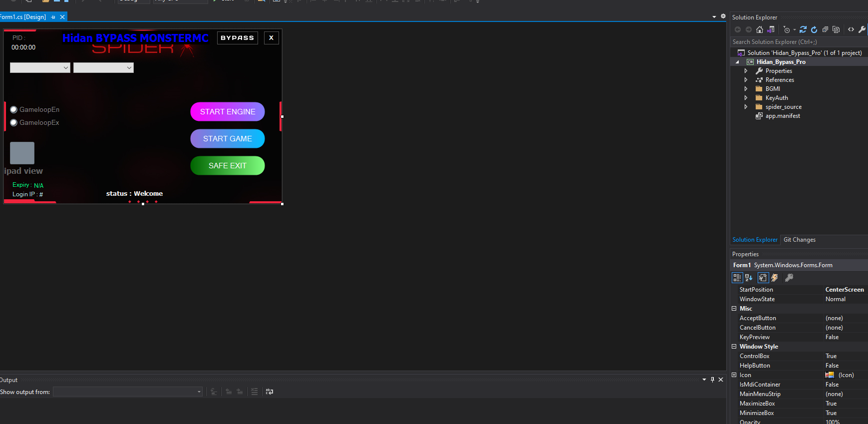Sort properties alphabetically with A-Z icon
The width and height of the screenshot is (868, 424).
pos(749,278)
